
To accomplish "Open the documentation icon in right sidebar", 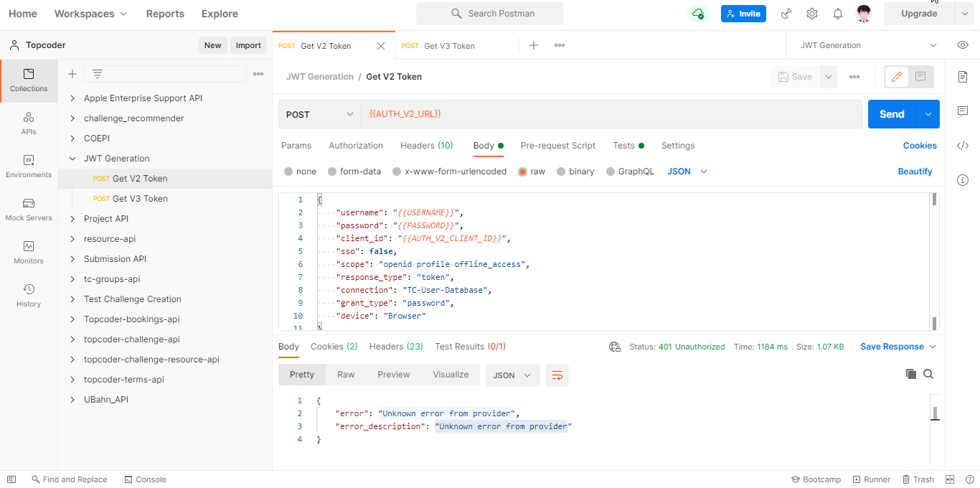I will point(963,76).
